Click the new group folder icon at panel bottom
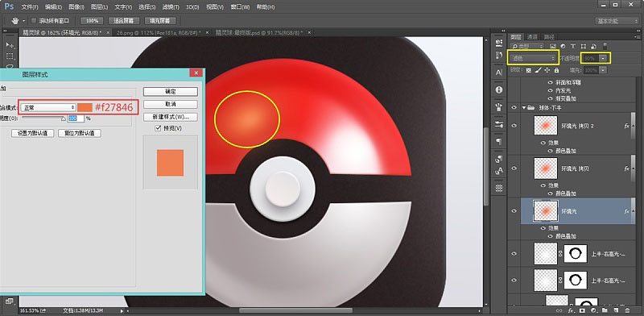644x316 pixels. [605, 310]
